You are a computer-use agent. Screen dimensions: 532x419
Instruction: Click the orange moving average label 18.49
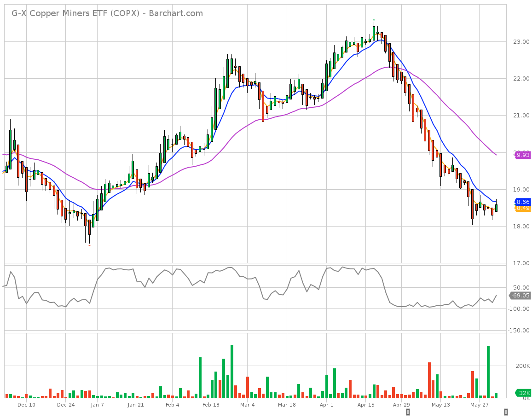point(522,209)
